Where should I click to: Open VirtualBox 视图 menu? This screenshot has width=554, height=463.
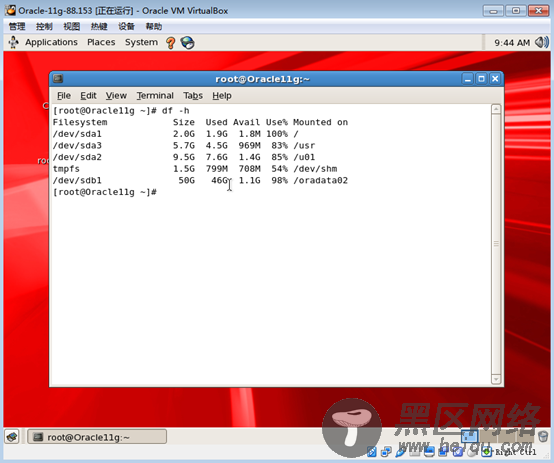(72, 27)
